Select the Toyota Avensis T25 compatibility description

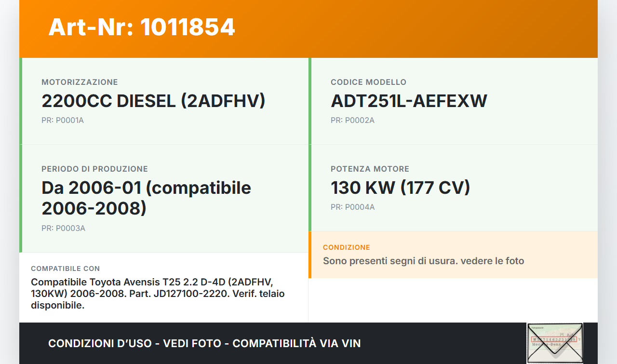(x=158, y=293)
